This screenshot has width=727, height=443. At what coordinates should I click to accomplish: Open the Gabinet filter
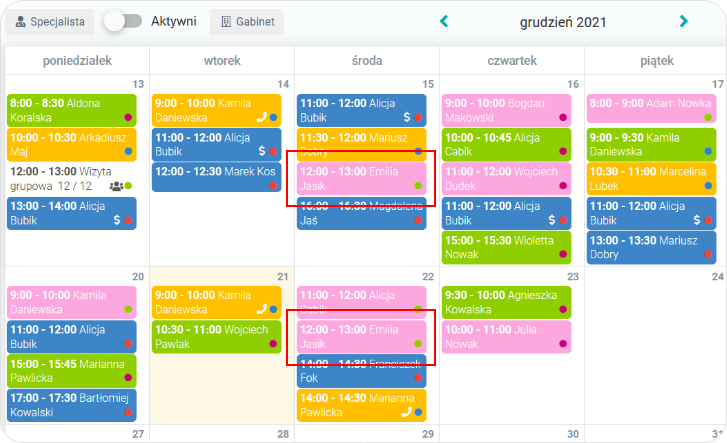coord(246,22)
